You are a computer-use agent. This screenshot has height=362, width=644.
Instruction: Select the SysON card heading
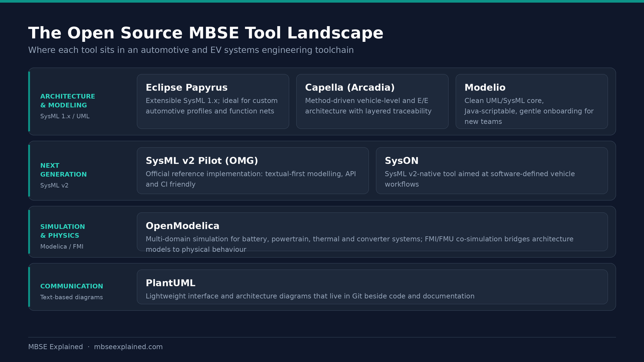point(401,161)
